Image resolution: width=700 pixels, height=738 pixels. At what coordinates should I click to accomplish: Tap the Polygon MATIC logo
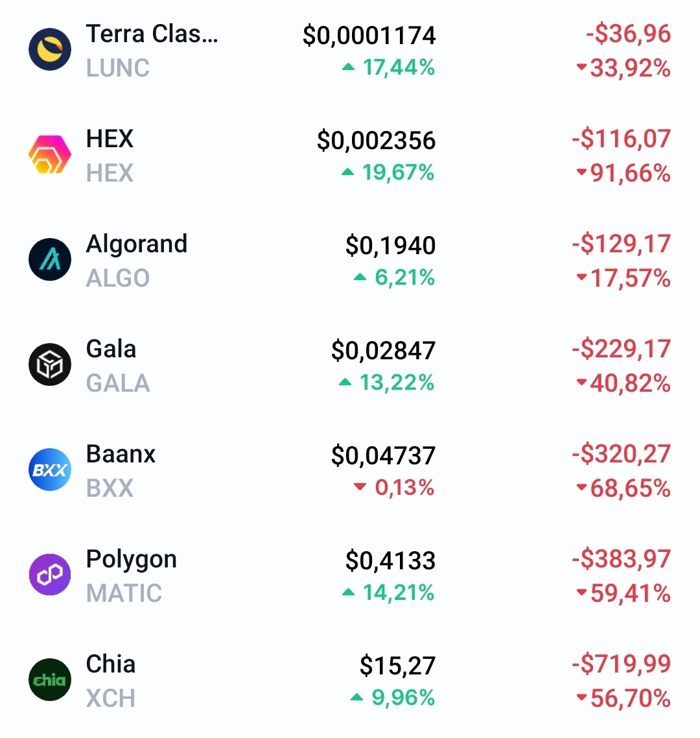click(50, 575)
